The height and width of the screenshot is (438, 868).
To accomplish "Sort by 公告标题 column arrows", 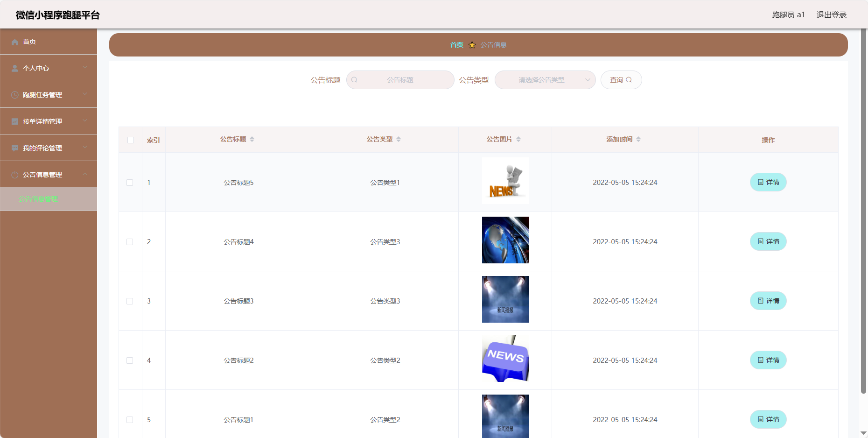I will click(x=252, y=139).
